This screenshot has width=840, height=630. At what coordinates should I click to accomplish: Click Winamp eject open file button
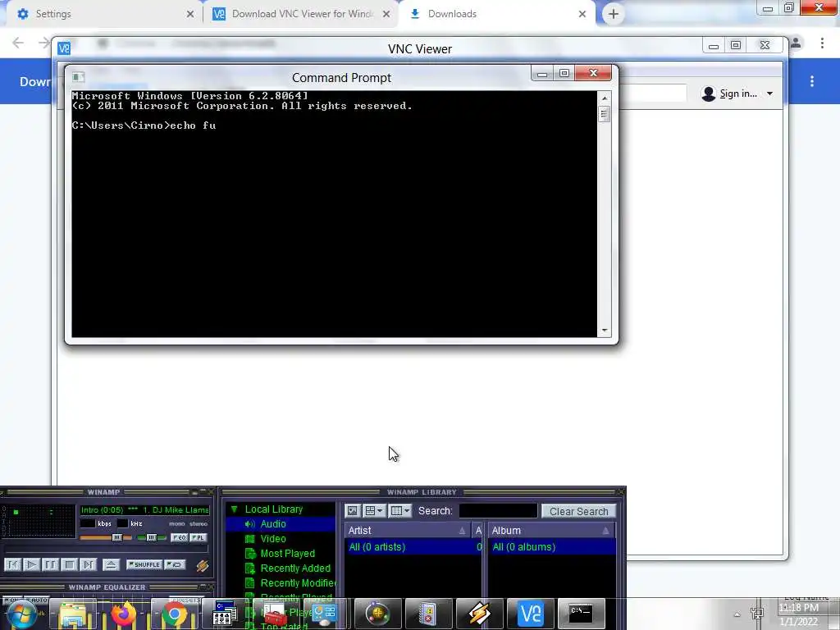(x=111, y=564)
